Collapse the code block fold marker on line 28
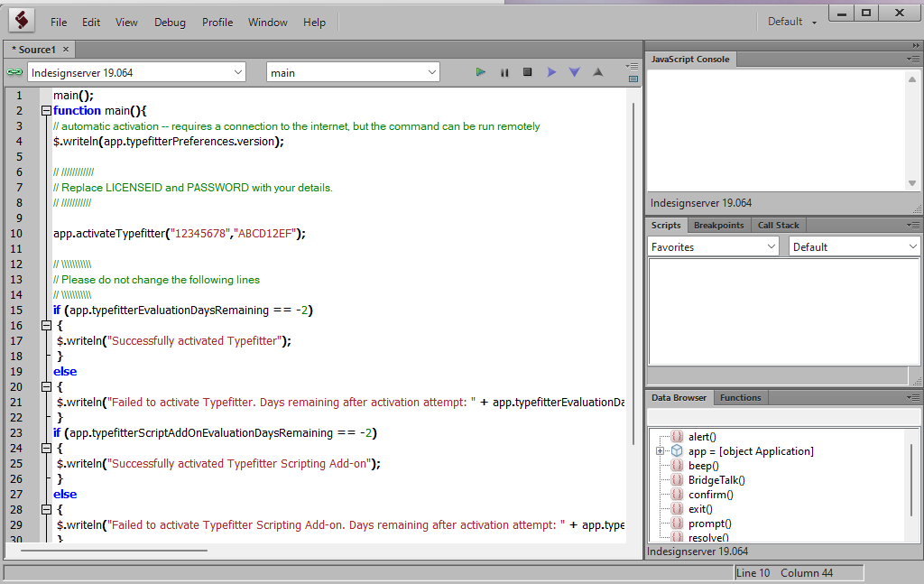924x584 pixels. click(x=46, y=509)
